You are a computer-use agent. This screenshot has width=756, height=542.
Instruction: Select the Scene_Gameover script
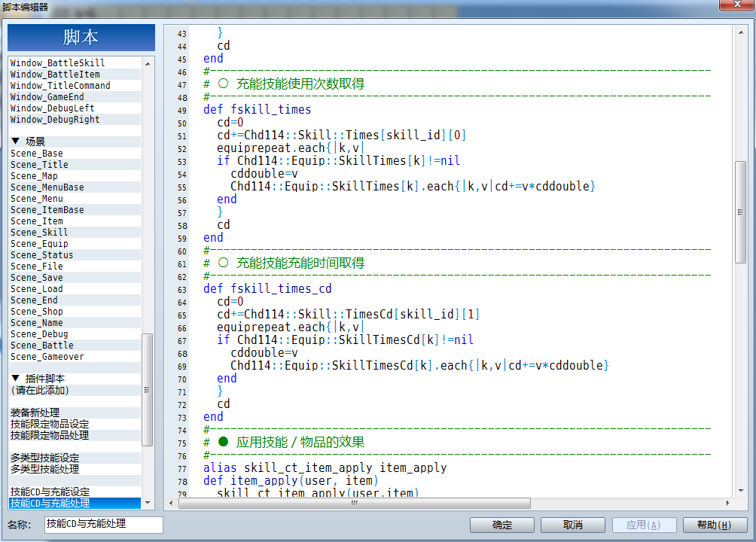pos(75,357)
